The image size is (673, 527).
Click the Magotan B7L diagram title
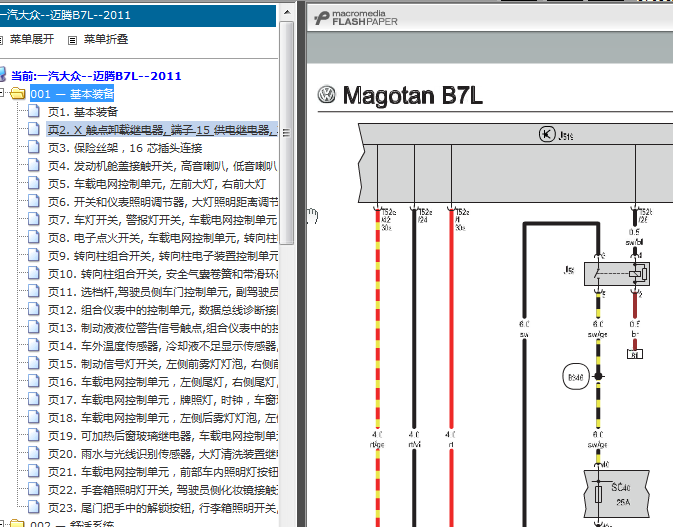412,95
